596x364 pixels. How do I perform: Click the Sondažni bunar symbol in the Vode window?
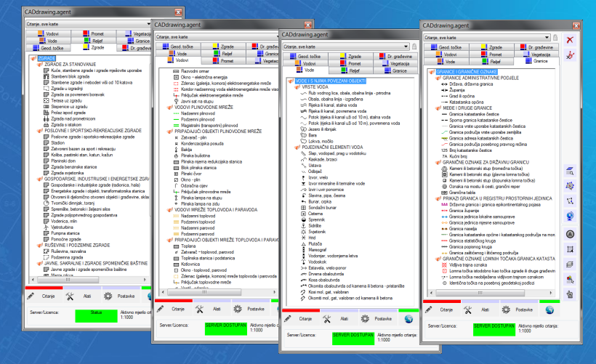303,208
